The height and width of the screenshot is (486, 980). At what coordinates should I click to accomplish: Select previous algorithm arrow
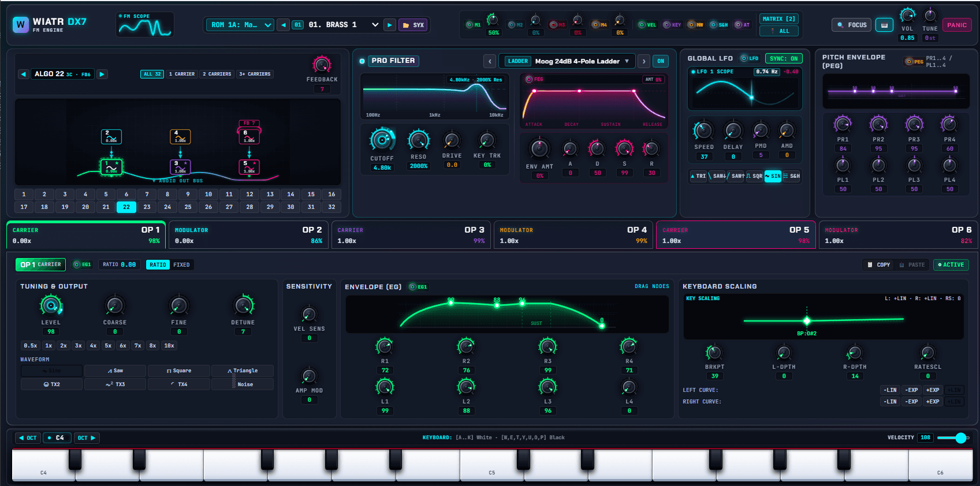point(24,74)
